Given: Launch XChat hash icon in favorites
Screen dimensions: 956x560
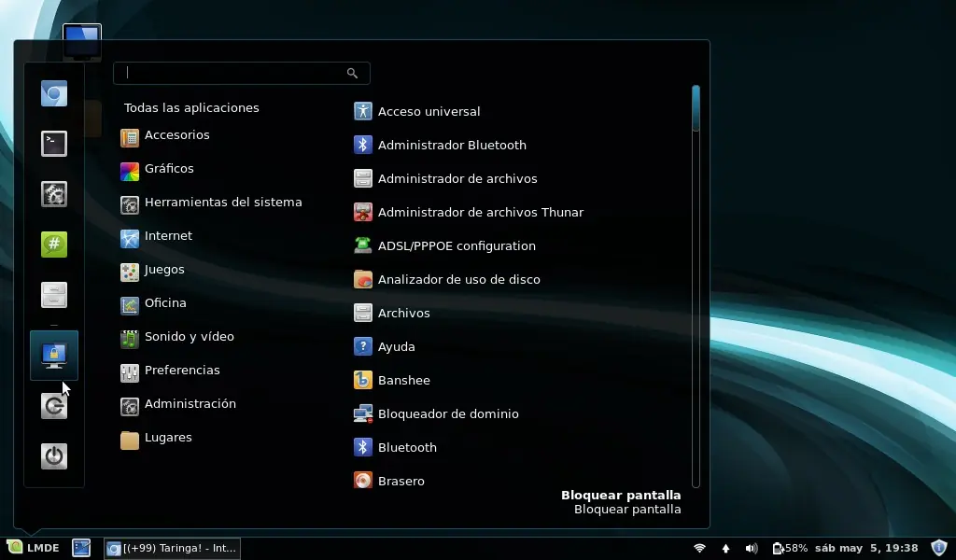Looking at the screenshot, I should 54,245.
